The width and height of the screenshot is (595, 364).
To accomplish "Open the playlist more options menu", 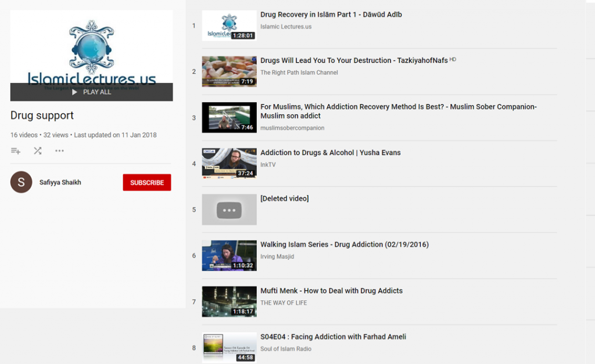I will pos(59,151).
